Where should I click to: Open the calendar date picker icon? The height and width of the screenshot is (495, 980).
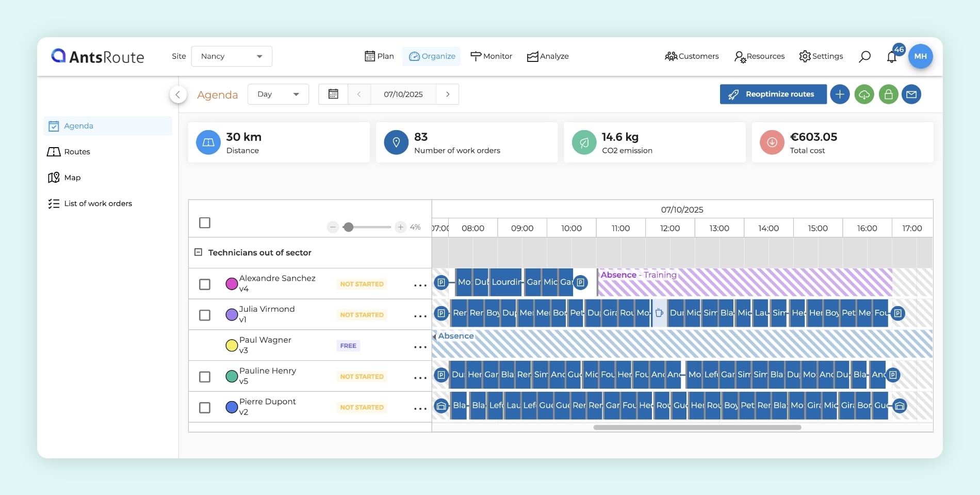click(x=333, y=94)
